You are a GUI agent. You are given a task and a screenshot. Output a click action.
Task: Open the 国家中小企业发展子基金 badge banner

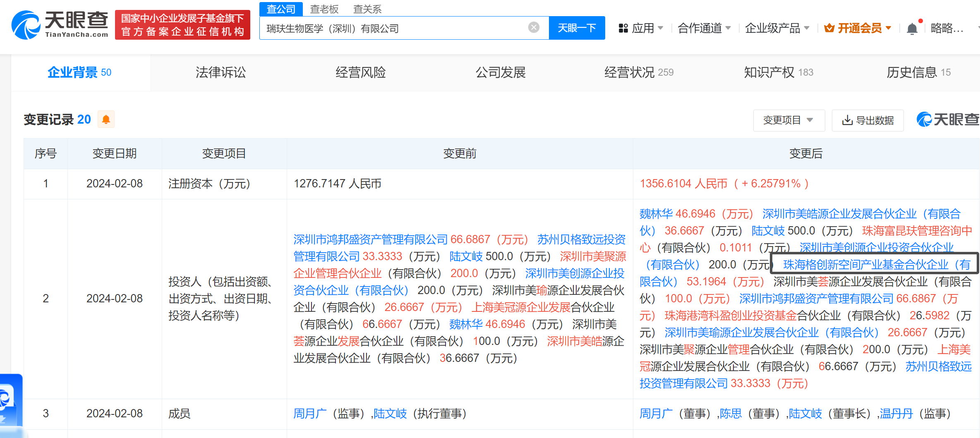point(182,25)
